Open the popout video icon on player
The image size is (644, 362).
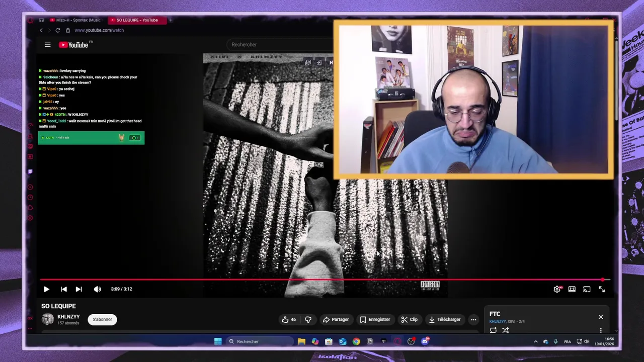coord(308,62)
